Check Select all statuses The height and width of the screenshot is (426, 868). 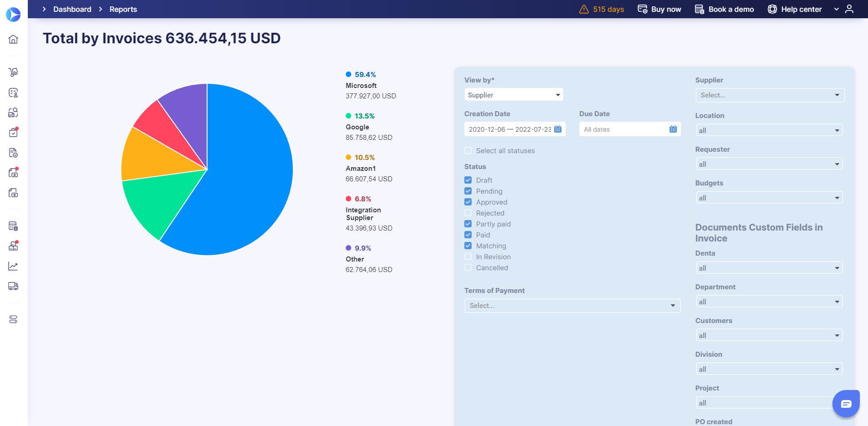tap(468, 151)
